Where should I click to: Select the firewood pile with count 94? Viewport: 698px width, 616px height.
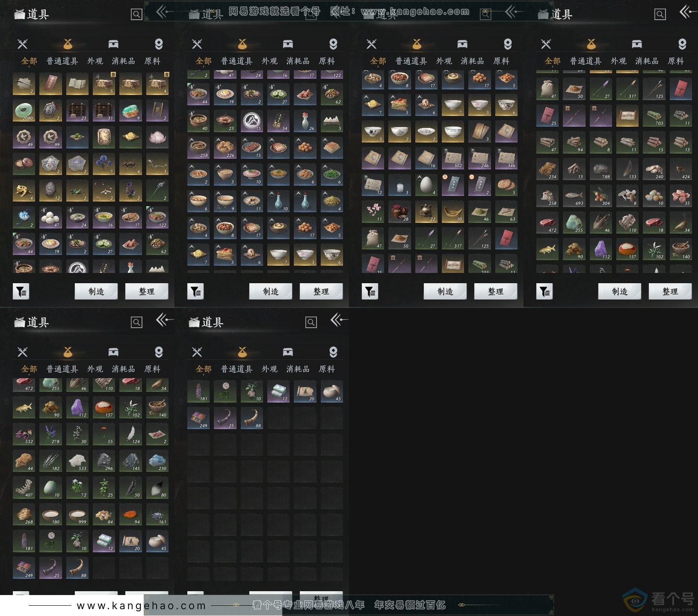pyautogui.click(x=574, y=142)
